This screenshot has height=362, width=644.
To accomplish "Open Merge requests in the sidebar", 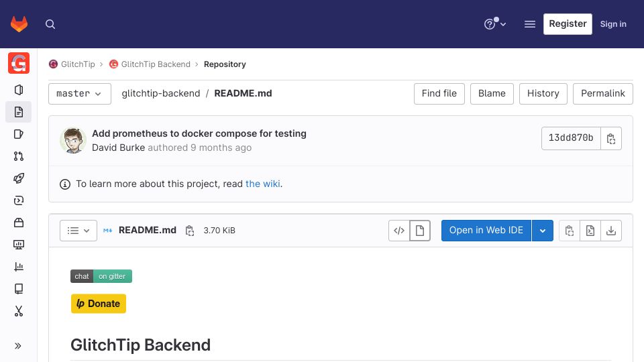I will tap(19, 156).
